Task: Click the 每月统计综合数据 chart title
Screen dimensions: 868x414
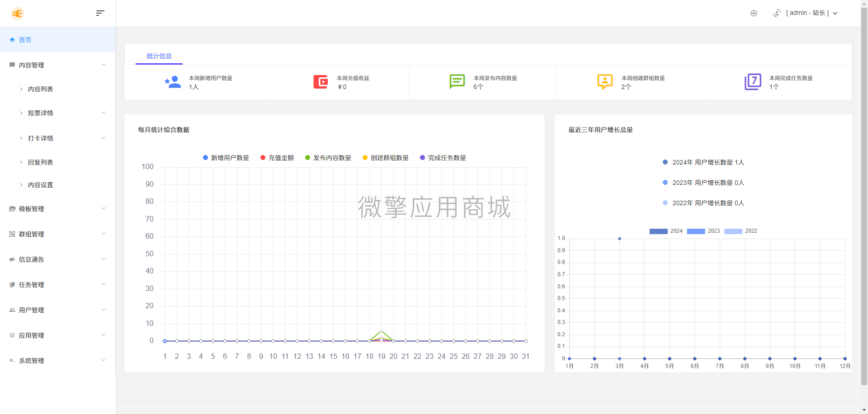Action: [x=164, y=130]
